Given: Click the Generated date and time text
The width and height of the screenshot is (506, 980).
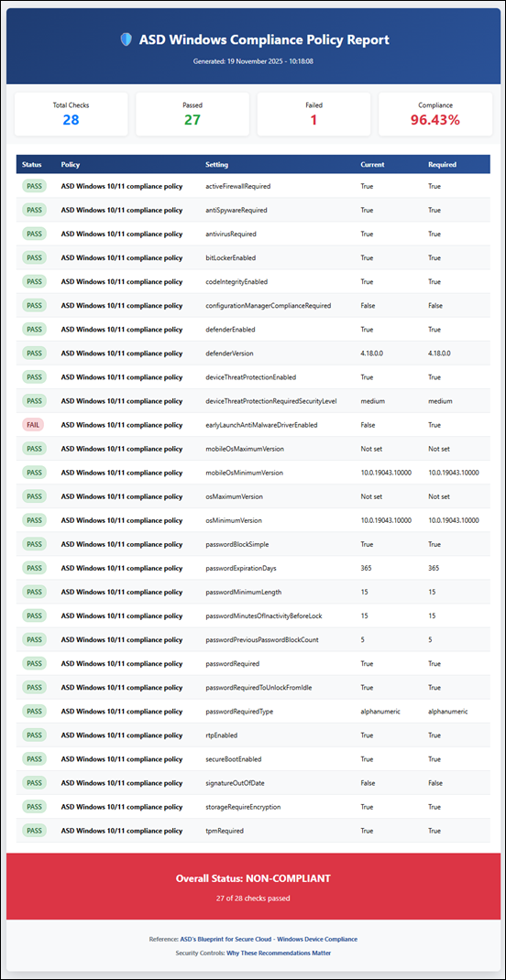Looking at the screenshot, I should coord(253,61).
